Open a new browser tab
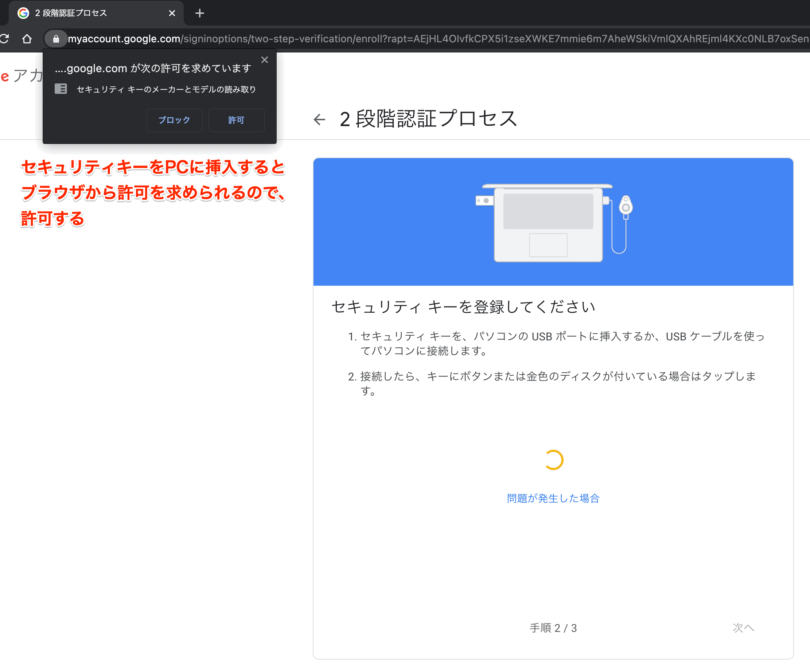Viewport: 810px width, 672px height. [199, 13]
